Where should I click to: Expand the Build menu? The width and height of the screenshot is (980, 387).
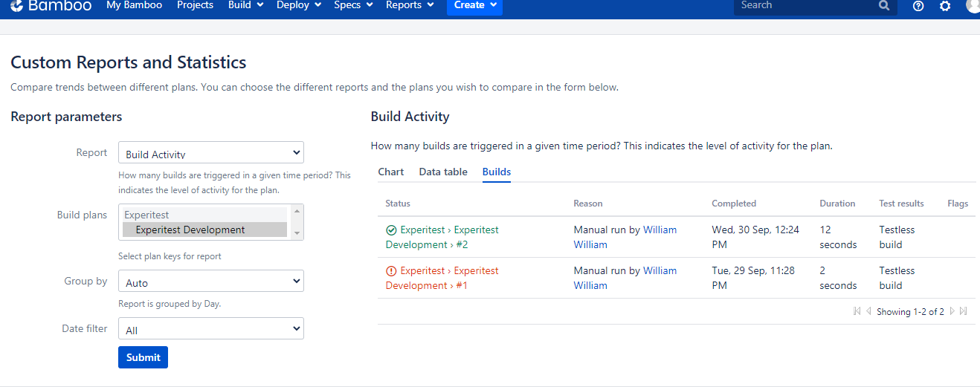[x=245, y=5]
